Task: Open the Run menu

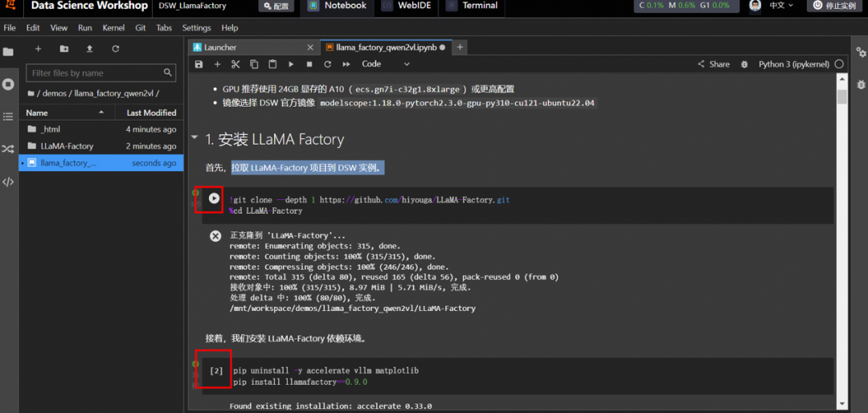Action: 84,27
